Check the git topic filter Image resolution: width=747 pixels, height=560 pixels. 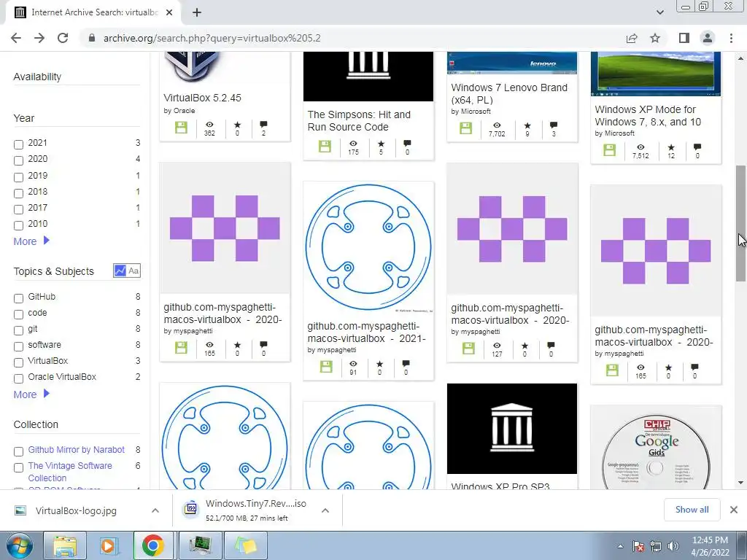(18, 330)
